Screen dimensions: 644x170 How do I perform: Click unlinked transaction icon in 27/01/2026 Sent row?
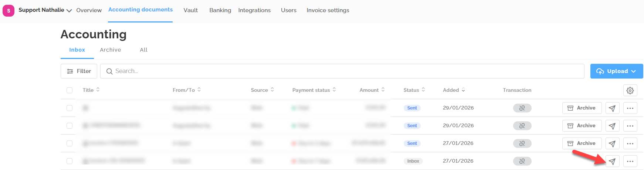pos(522,143)
